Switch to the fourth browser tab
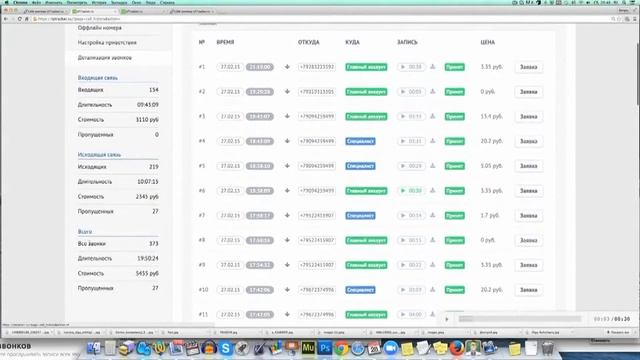 [x=192, y=11]
